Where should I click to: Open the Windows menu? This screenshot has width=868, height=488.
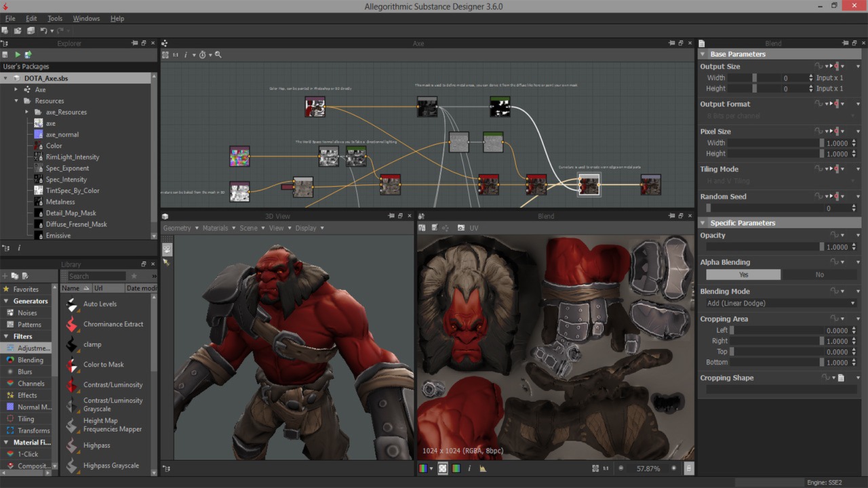86,18
